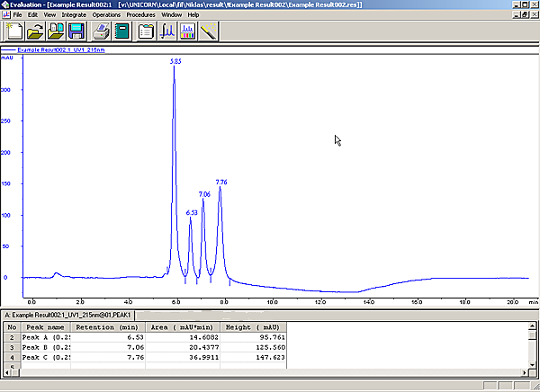Select the peak integrate curve icon

click(x=167, y=31)
